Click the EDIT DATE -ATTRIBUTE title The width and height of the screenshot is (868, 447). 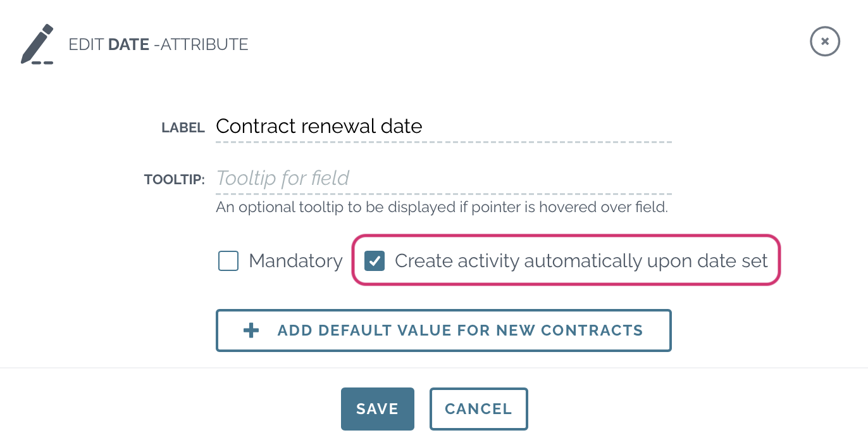[158, 44]
